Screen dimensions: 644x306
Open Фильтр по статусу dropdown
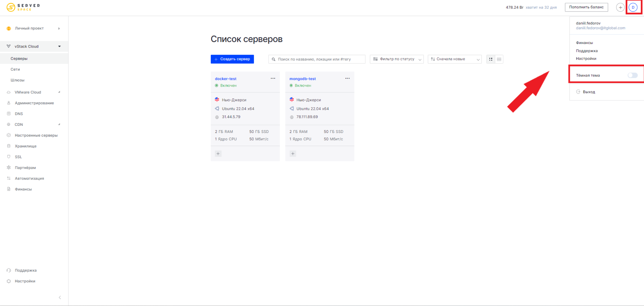click(397, 59)
